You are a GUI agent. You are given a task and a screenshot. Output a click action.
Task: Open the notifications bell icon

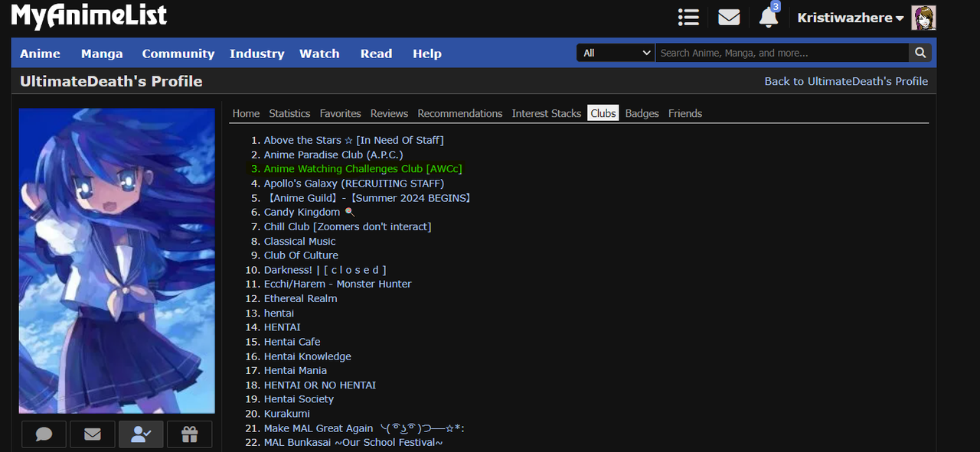[769, 17]
